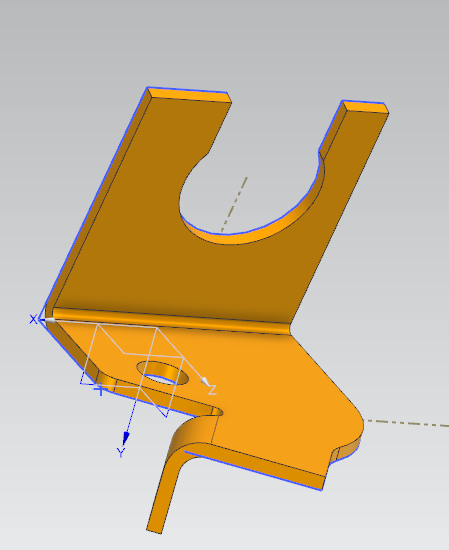Click the Z axis label of the triad
Image resolution: width=449 pixels, height=550 pixels.
pos(213,390)
